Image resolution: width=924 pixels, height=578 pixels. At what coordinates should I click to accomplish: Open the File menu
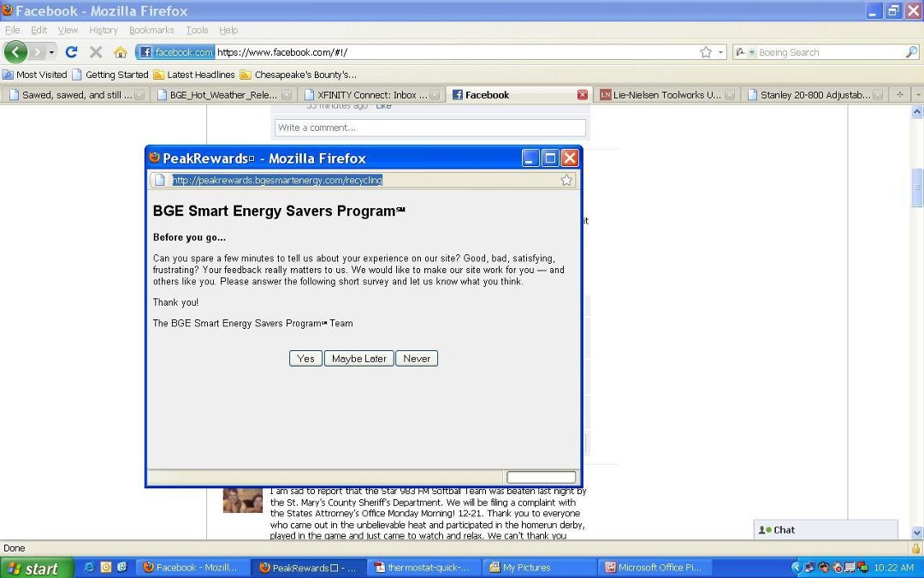(x=12, y=30)
